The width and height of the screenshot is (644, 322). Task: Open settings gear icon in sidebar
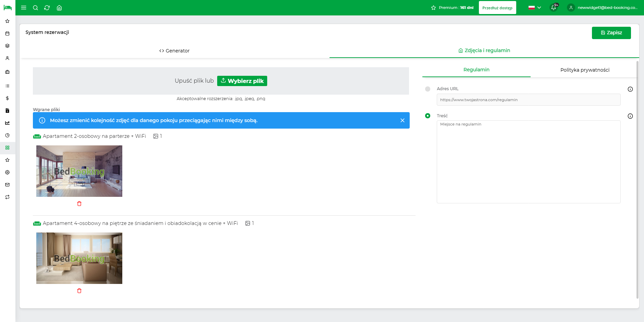8,172
